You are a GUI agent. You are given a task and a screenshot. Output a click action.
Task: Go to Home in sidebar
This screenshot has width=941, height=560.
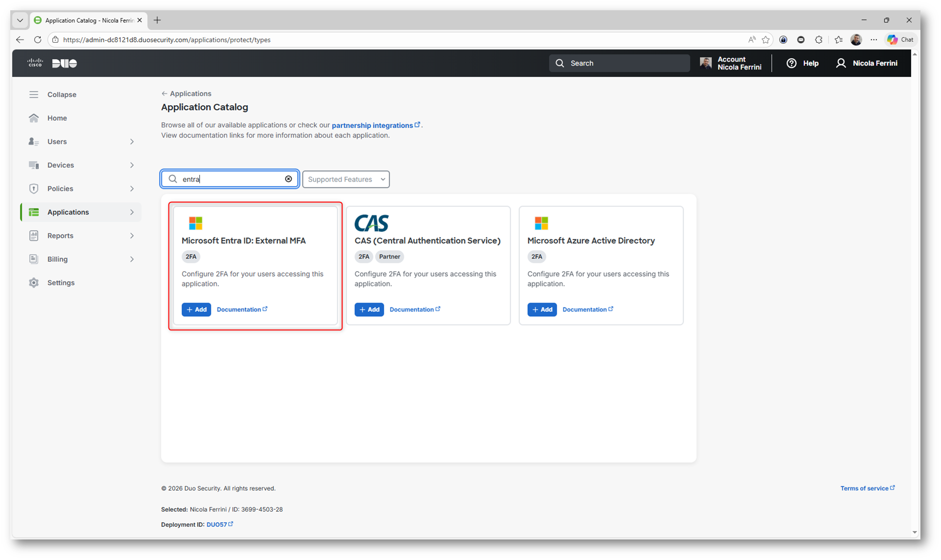tap(57, 118)
